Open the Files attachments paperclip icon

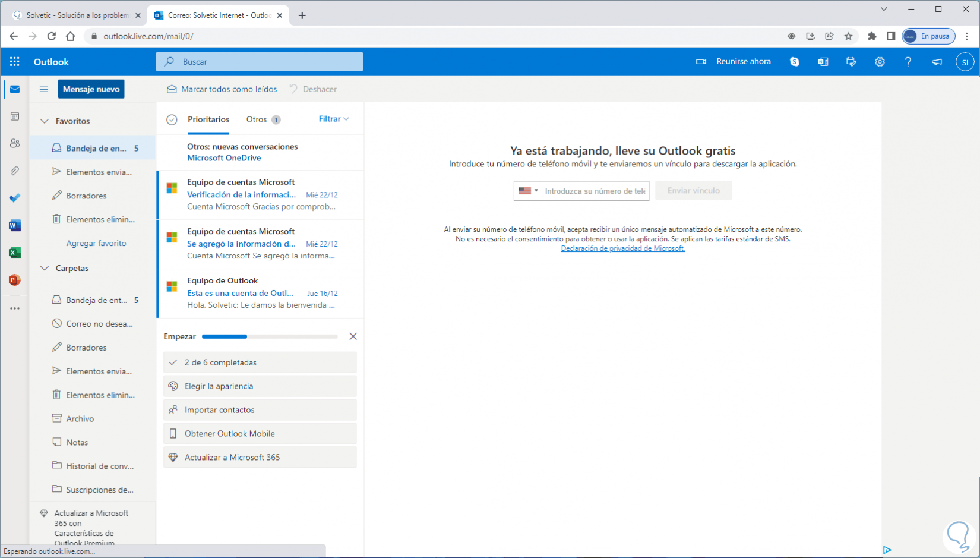click(15, 171)
